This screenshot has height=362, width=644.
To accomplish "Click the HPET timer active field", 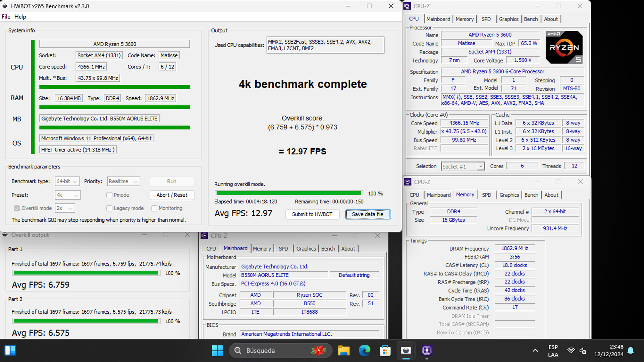I will click(x=78, y=150).
